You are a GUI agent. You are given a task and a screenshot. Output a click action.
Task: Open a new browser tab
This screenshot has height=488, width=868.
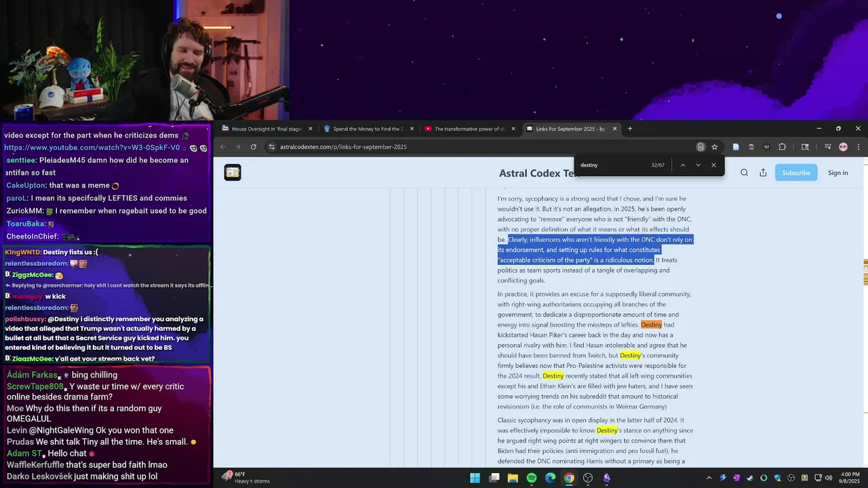pyautogui.click(x=630, y=129)
